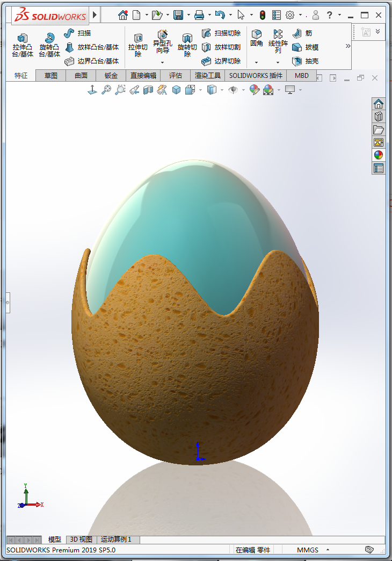Open the Fillet (圆角) dropdown arrow
The width and height of the screenshot is (392, 561).
[x=257, y=63]
